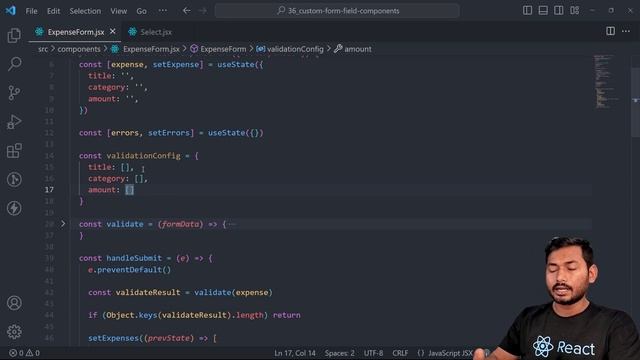
Task: Open the Search view in activity bar
Action: [14, 64]
